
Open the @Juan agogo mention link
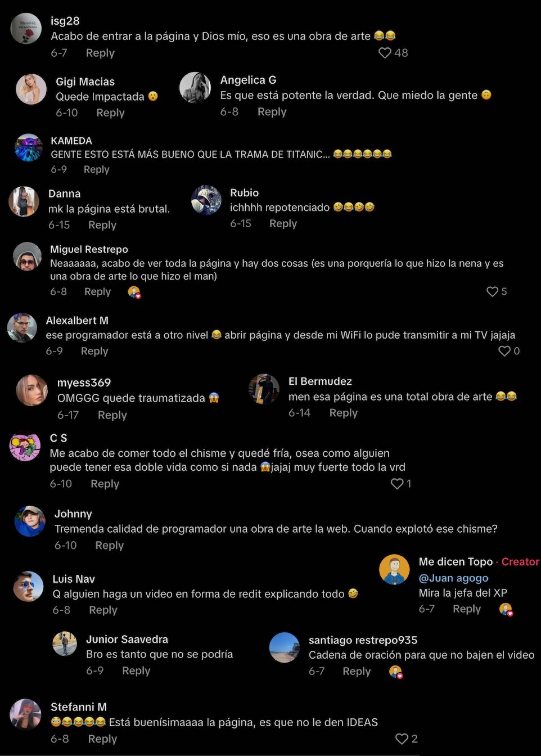point(453,578)
